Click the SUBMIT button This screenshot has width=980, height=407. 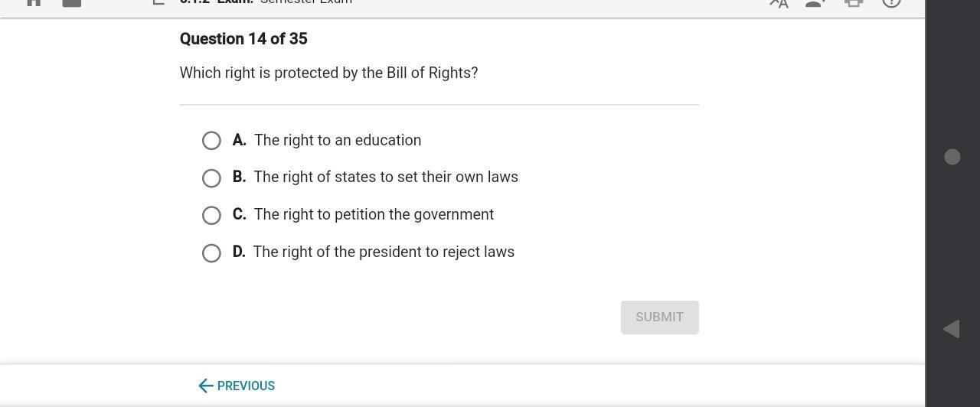coord(659,317)
